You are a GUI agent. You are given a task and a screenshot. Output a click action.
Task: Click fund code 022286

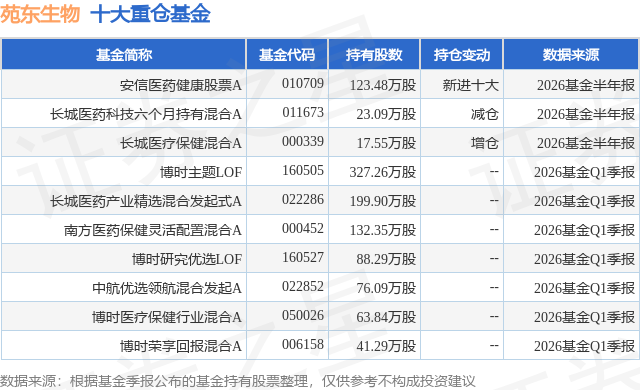pyautogui.click(x=303, y=199)
